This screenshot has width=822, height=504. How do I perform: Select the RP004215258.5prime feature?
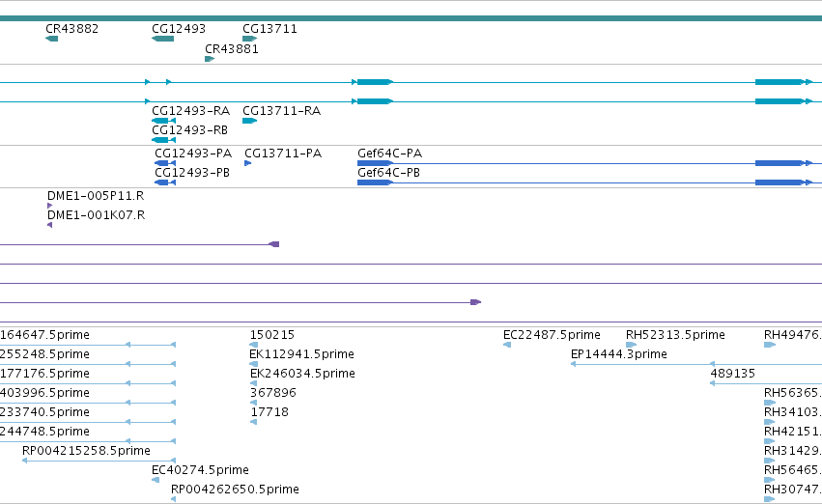pos(99,461)
